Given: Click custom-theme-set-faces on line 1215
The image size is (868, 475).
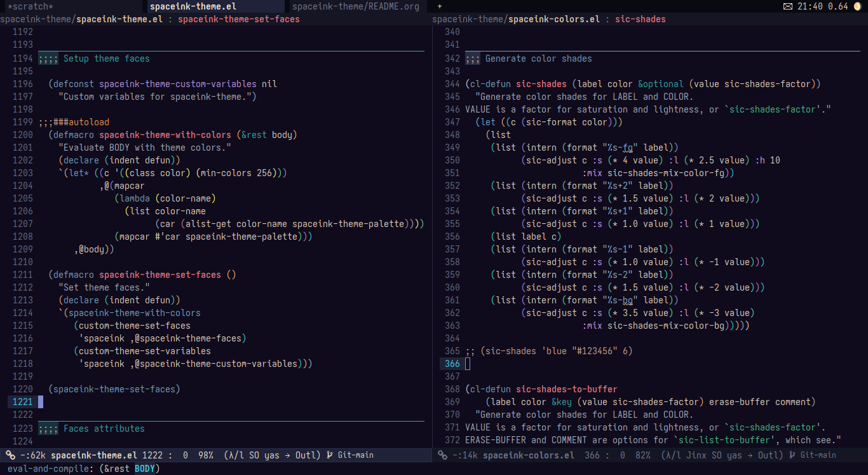Looking at the screenshot, I should click(x=135, y=326).
